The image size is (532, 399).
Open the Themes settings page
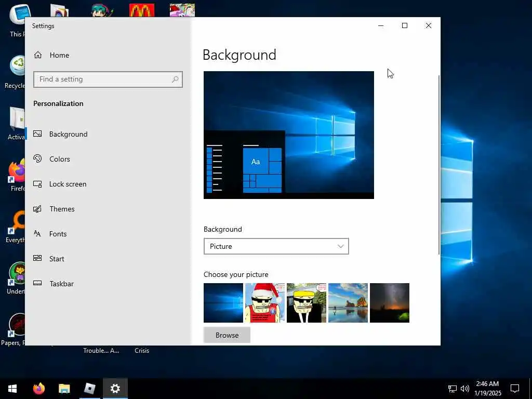point(62,209)
